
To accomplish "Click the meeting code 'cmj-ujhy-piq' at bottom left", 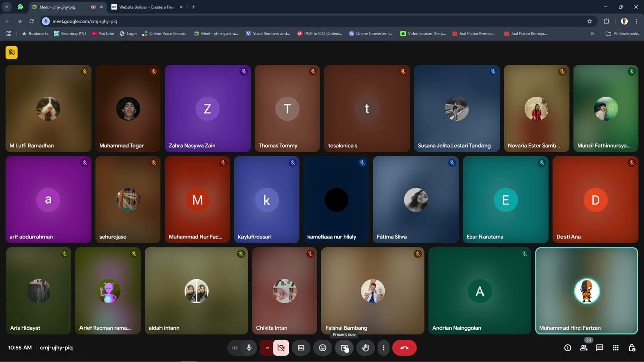I will pyautogui.click(x=56, y=348).
